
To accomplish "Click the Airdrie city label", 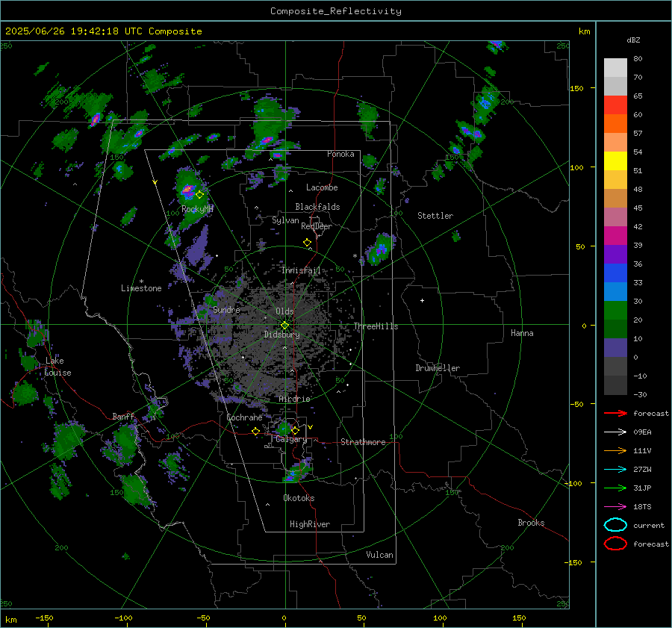I will click(x=294, y=399).
